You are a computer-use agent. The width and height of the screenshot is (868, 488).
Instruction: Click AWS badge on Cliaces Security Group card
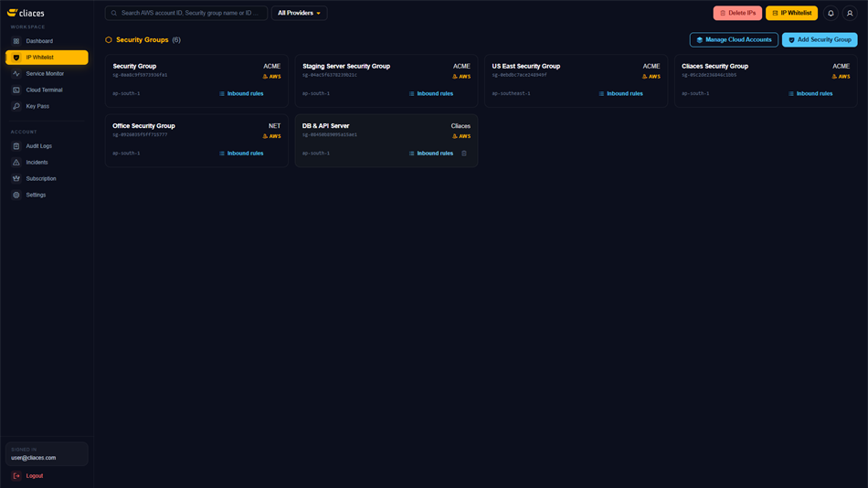[x=841, y=77]
